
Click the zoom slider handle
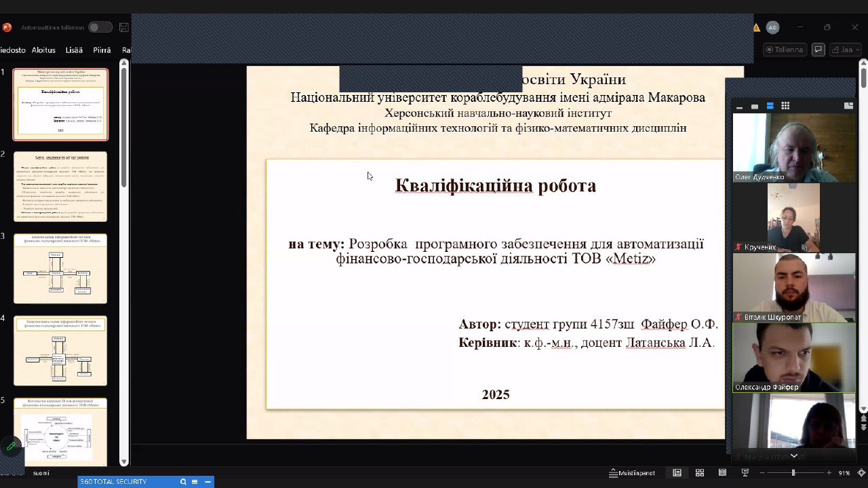(x=793, y=472)
